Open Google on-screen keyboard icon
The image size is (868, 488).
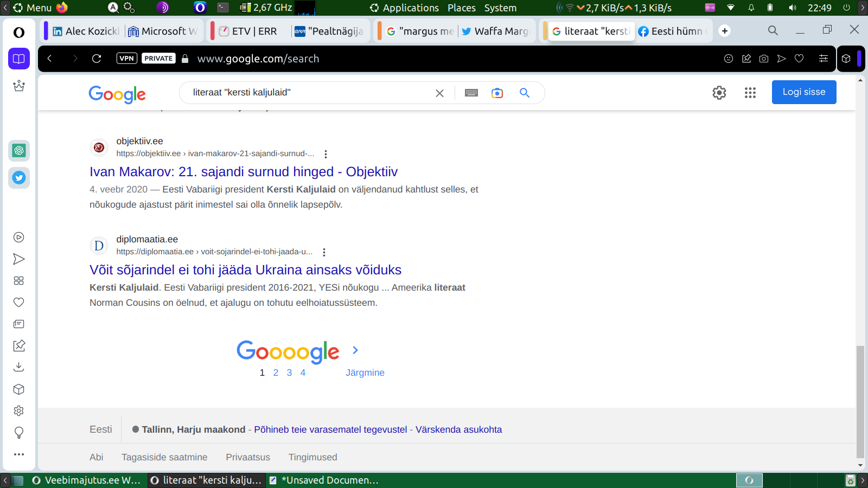tap(471, 93)
